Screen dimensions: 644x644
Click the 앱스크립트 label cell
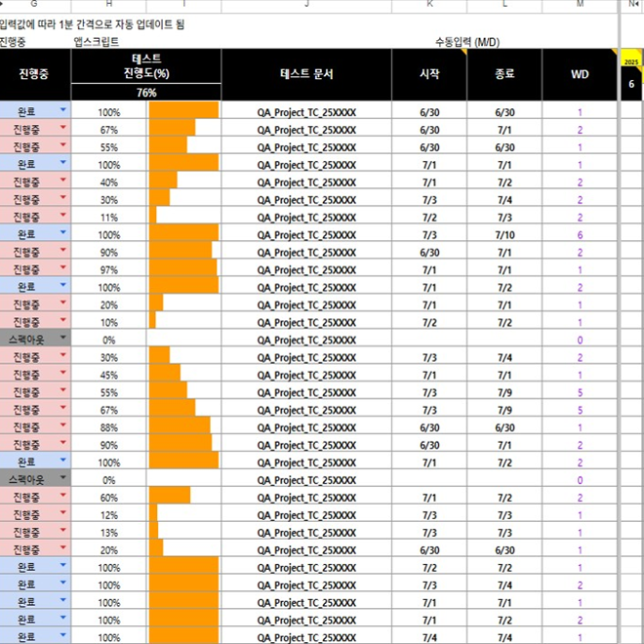(97, 42)
